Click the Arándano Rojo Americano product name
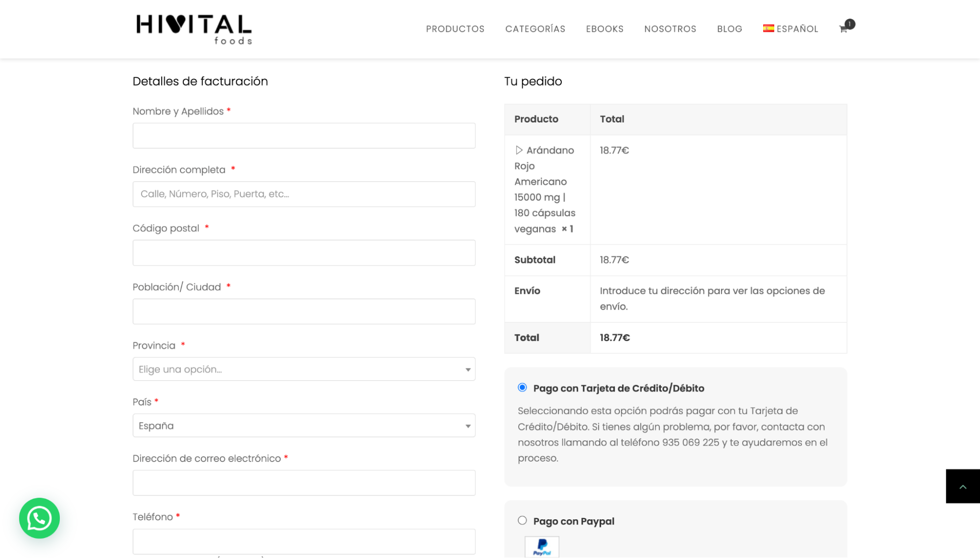 point(545,190)
